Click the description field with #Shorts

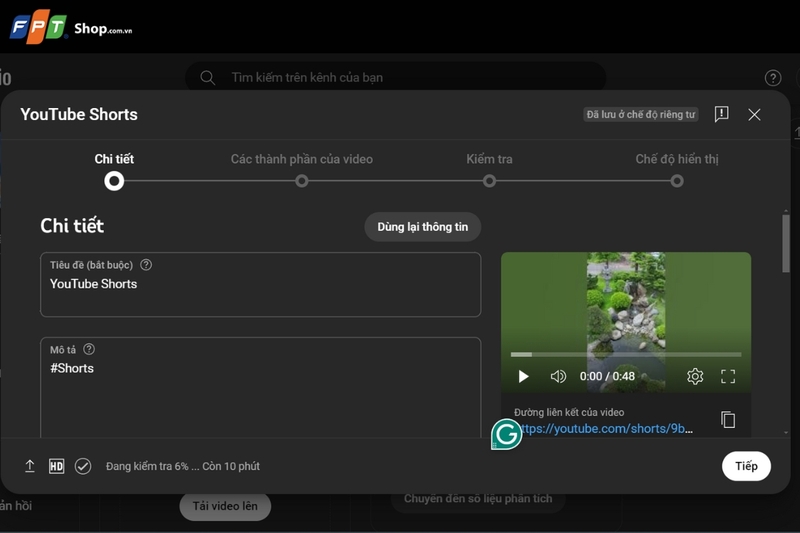click(x=261, y=388)
